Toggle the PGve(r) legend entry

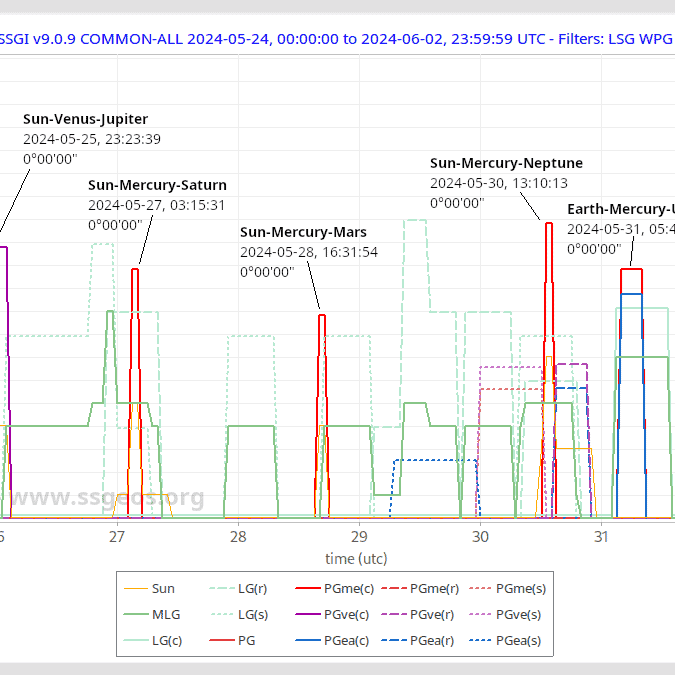(x=418, y=614)
